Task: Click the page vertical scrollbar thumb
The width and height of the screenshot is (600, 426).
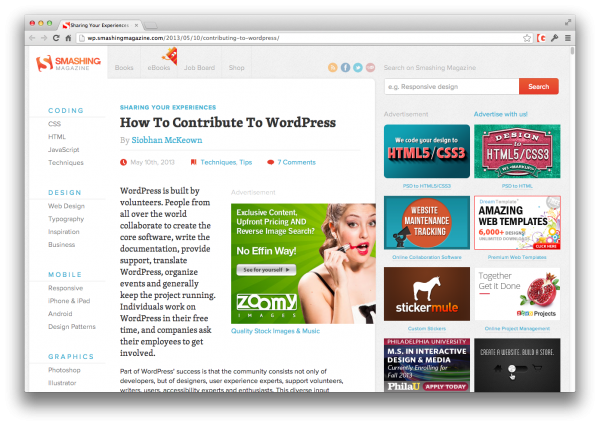Action: [572, 51]
